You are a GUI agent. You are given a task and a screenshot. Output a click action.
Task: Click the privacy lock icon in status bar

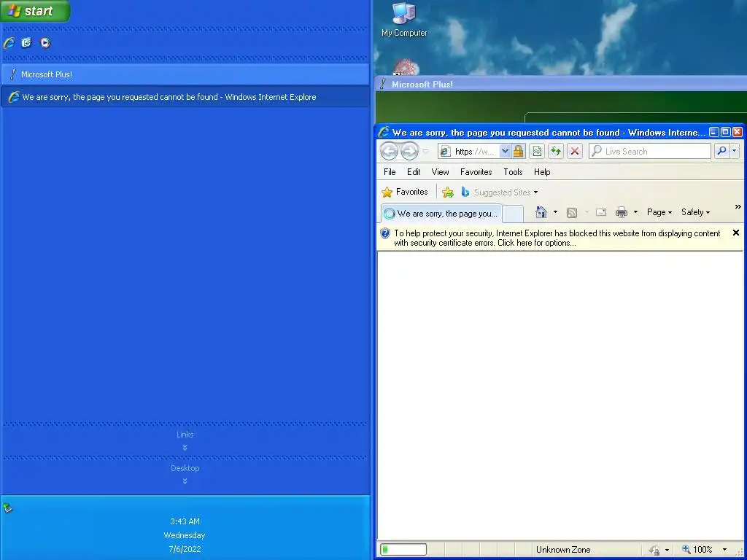coord(654,550)
